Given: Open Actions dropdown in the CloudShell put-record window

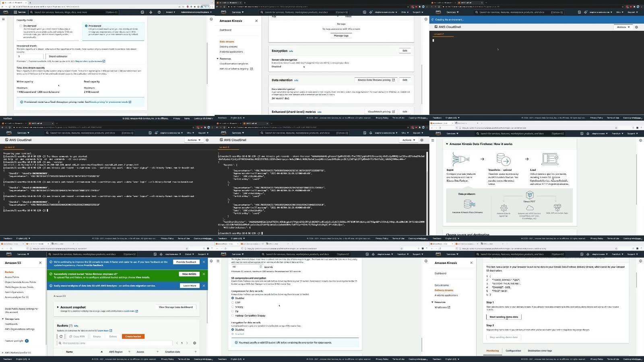Looking at the screenshot, I should [194, 140].
